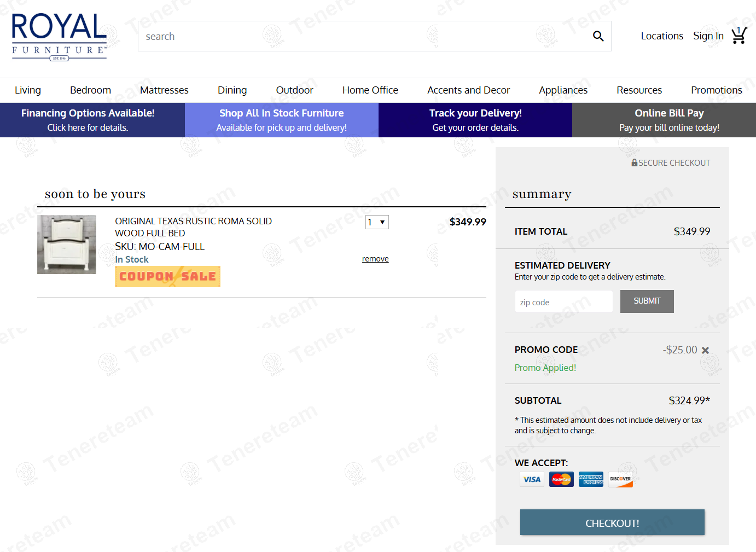
Task: Click the search magnifier icon
Action: pyautogui.click(x=598, y=36)
